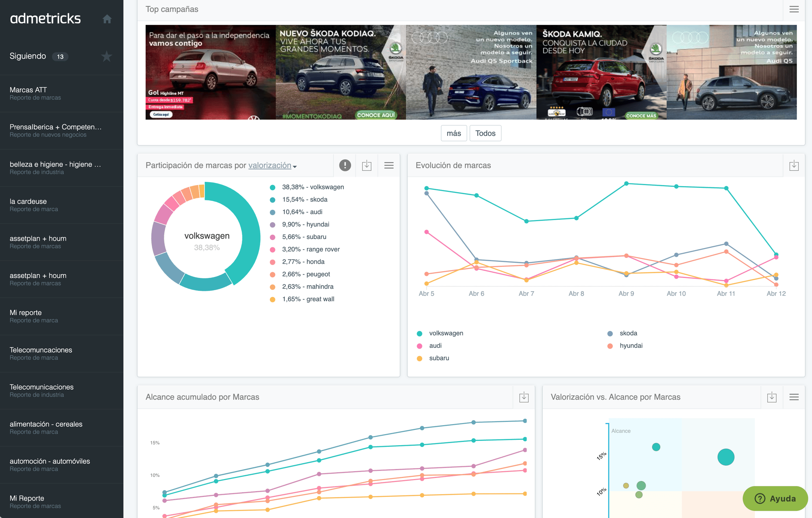Toggle subaru series in Evolución legend
Screen dimensions: 812x518
tap(439, 358)
